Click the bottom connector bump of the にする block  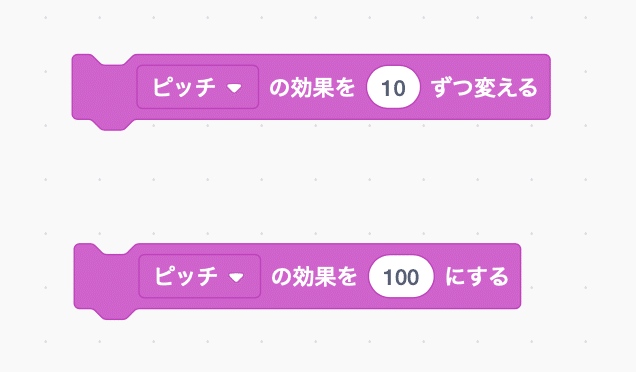115,314
